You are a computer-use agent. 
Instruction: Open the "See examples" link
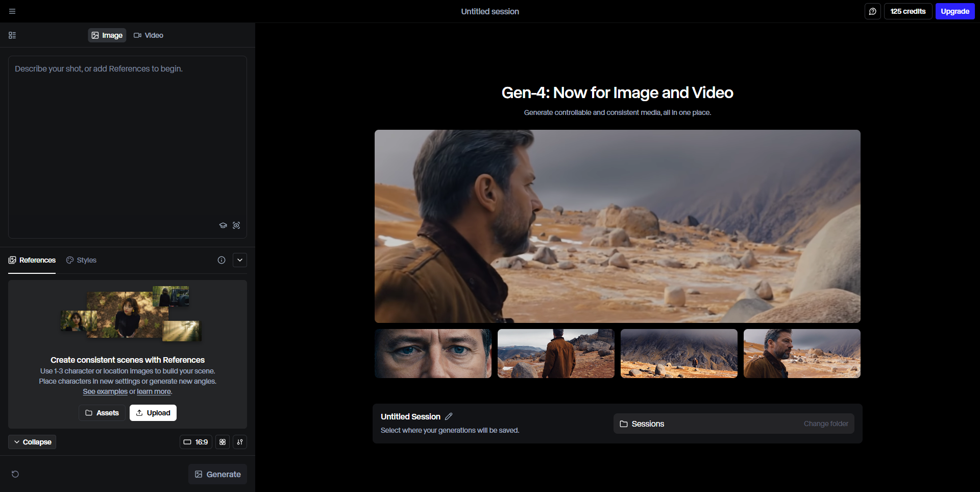click(105, 392)
